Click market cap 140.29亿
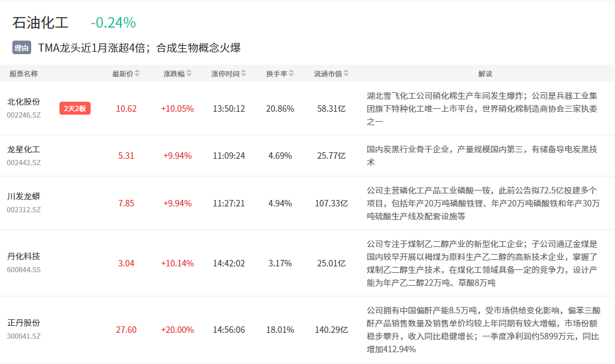The image size is (615, 364). [331, 329]
